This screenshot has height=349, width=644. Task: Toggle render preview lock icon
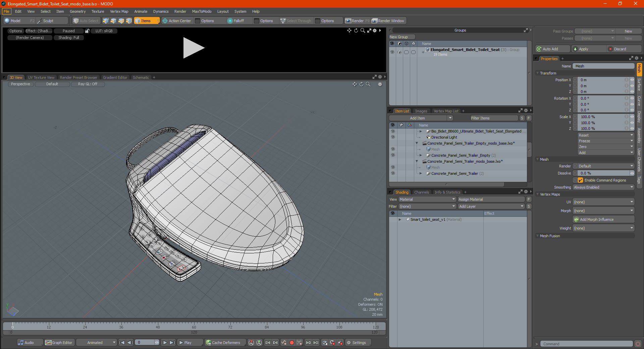coord(87,31)
